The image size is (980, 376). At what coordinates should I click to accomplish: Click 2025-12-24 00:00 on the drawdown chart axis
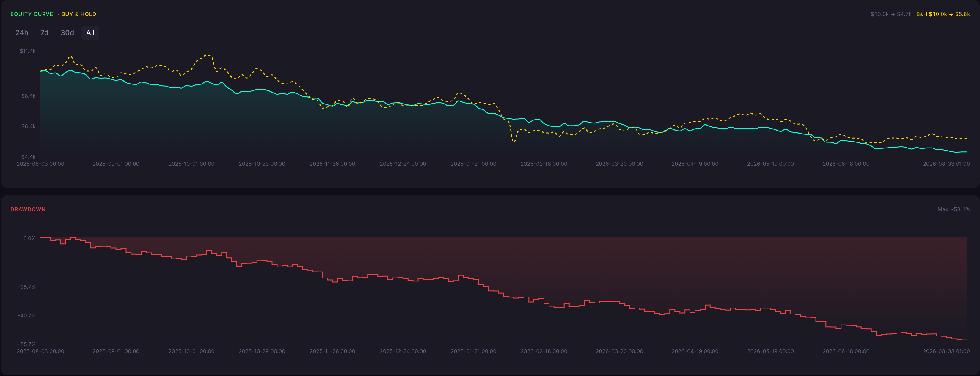click(403, 351)
